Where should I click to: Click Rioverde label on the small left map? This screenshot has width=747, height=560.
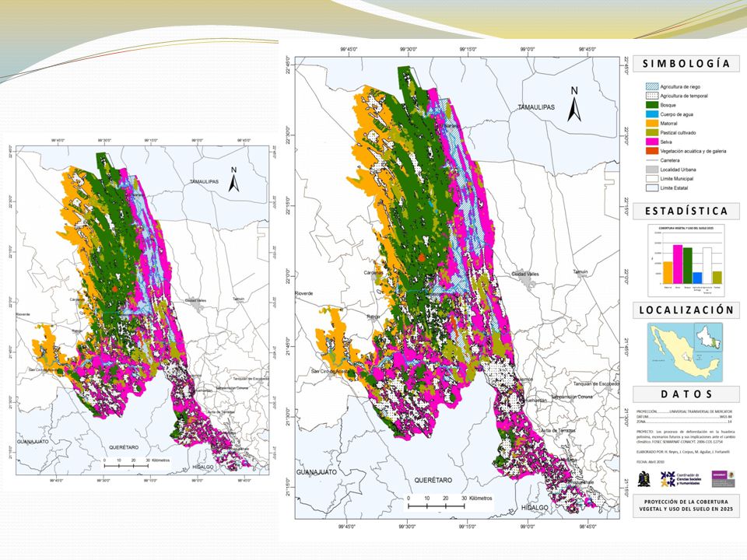23,314
